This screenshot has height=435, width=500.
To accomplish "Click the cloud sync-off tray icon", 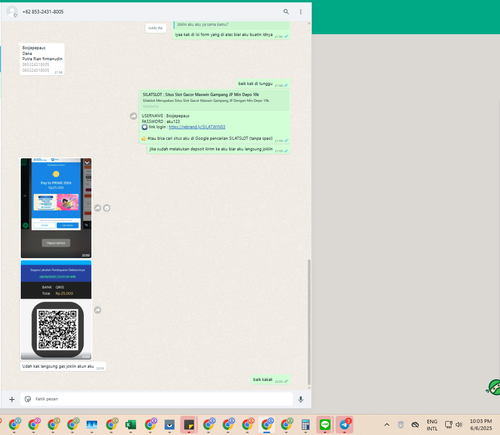I will coord(415,425).
